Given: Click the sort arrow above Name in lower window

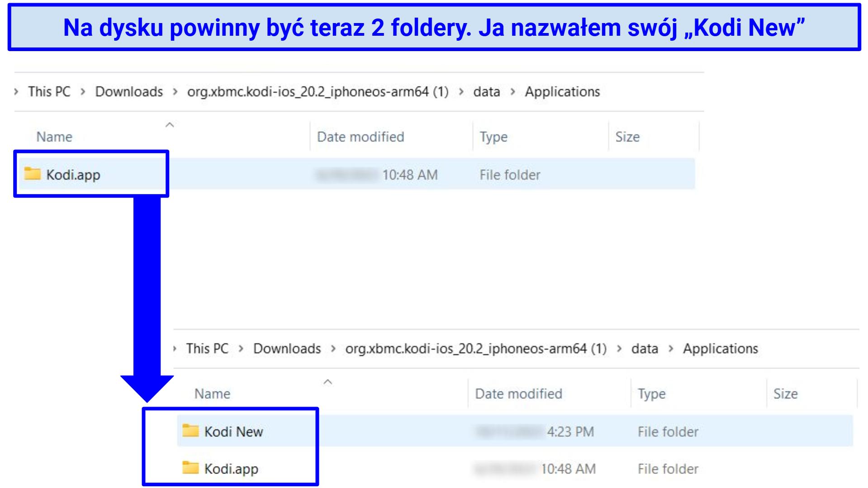Looking at the screenshot, I should pos(328,382).
